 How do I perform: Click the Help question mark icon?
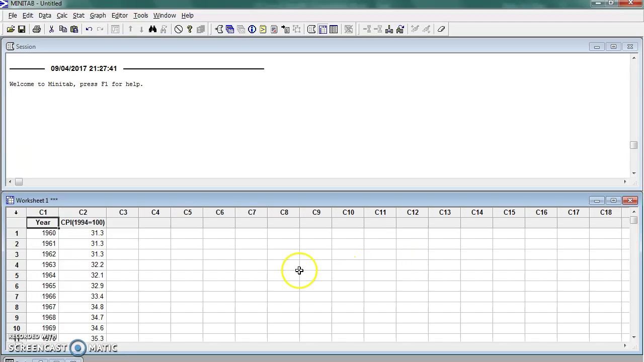(190, 29)
